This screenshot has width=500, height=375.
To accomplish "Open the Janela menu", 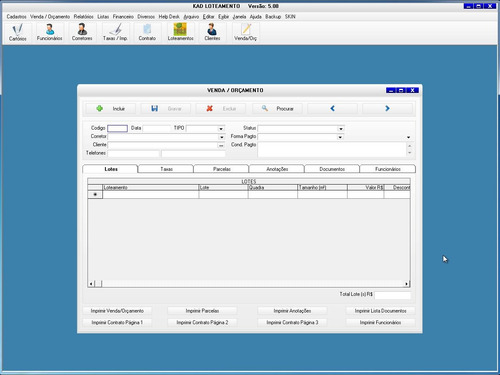I will tap(239, 17).
